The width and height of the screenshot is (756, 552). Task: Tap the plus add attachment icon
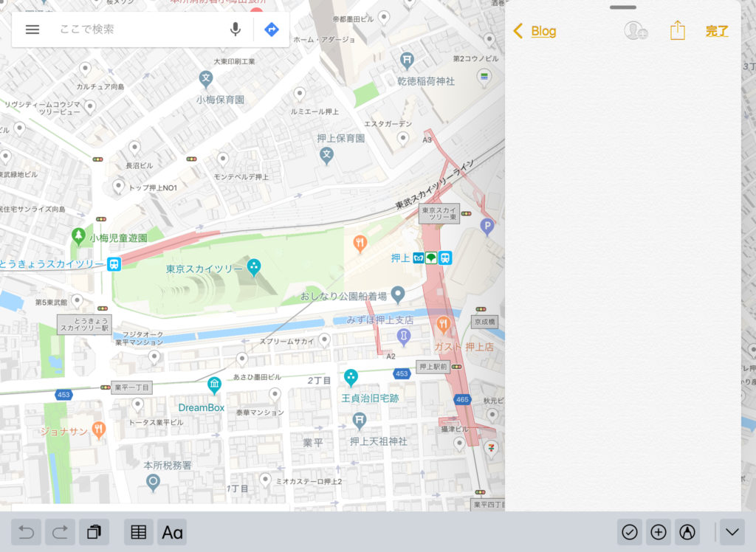(x=659, y=532)
